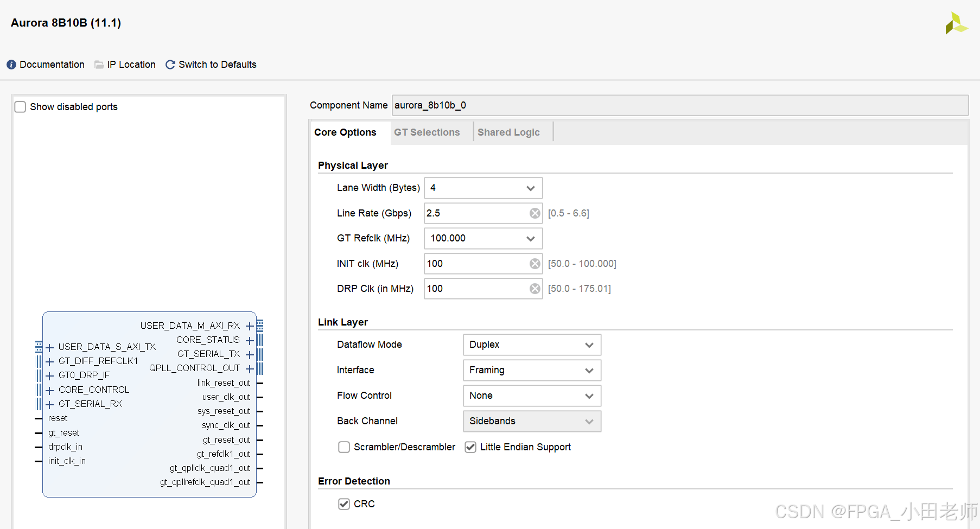Screen dimensions: 980x529
Task: Select the drpclk_in port label
Action: [65, 447]
